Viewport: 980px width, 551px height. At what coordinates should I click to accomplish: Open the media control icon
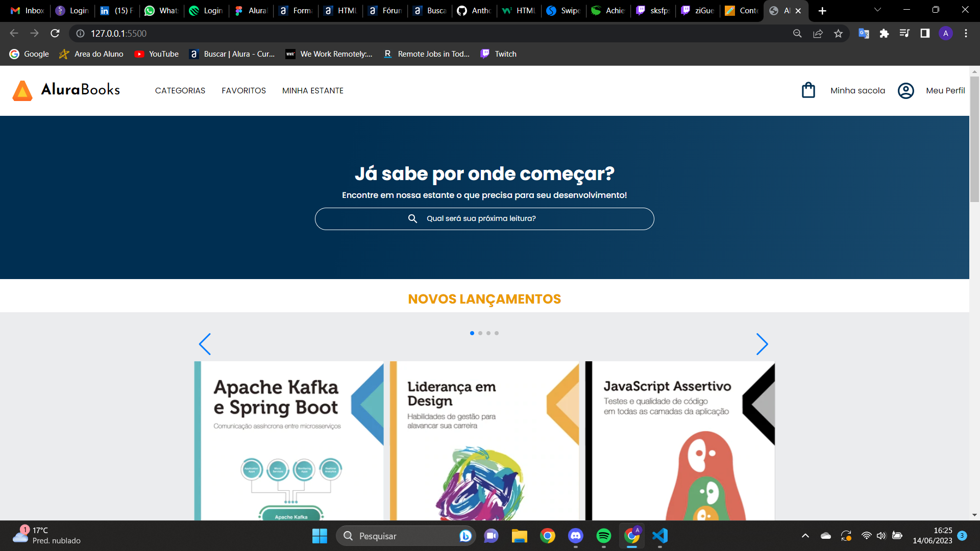[904, 33]
